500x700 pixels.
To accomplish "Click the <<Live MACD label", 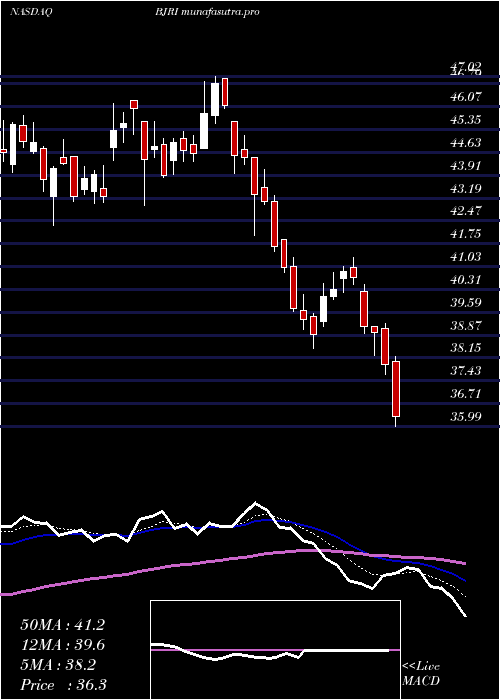I will point(421,674).
